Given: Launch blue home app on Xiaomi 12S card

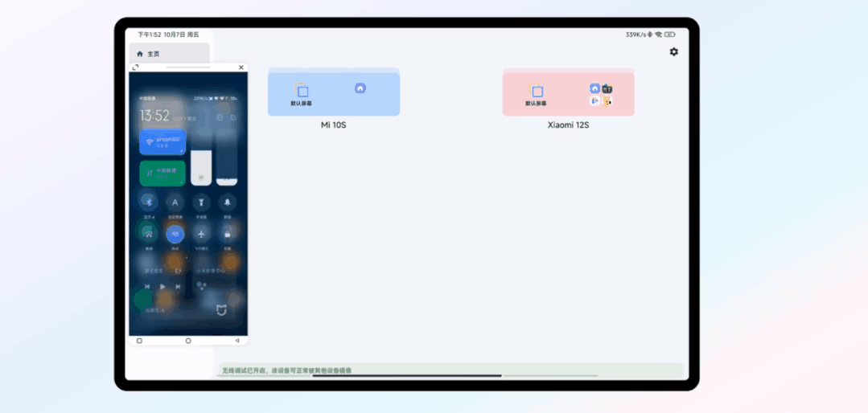Looking at the screenshot, I should [x=595, y=88].
